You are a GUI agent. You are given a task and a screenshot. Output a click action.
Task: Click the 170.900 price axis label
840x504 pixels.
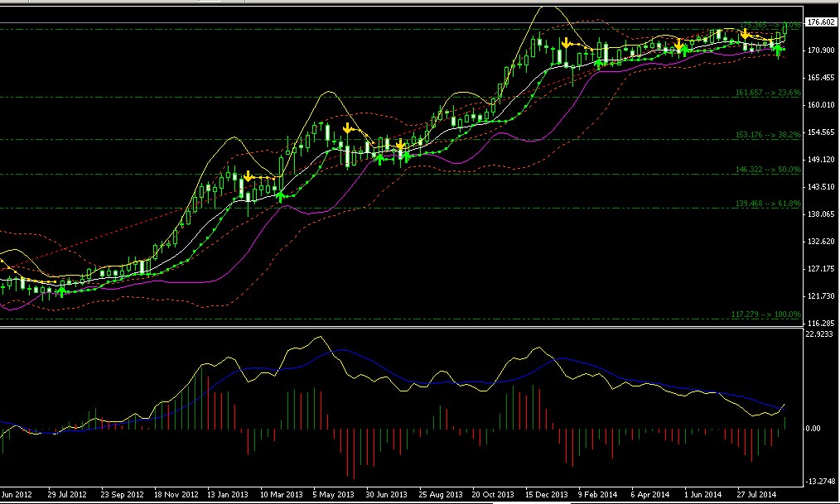(821, 50)
